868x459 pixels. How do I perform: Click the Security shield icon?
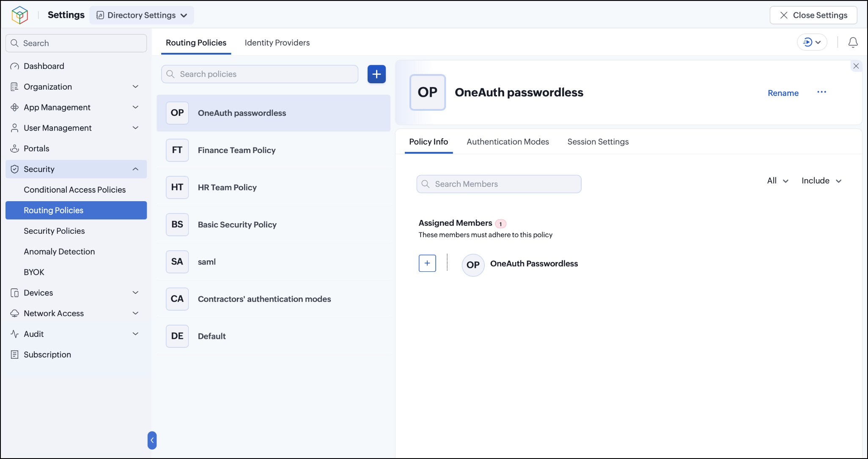tap(14, 169)
